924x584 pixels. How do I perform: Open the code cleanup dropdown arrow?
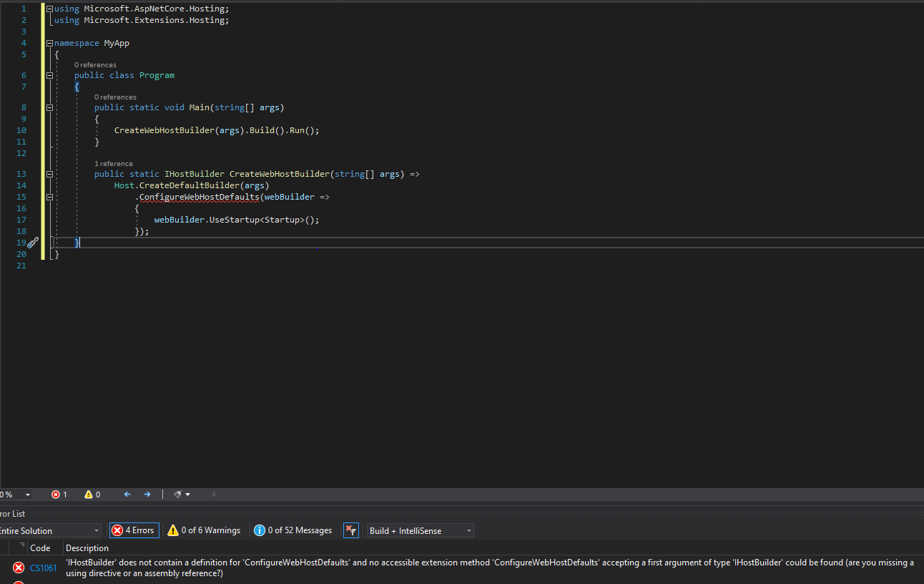[x=188, y=495]
